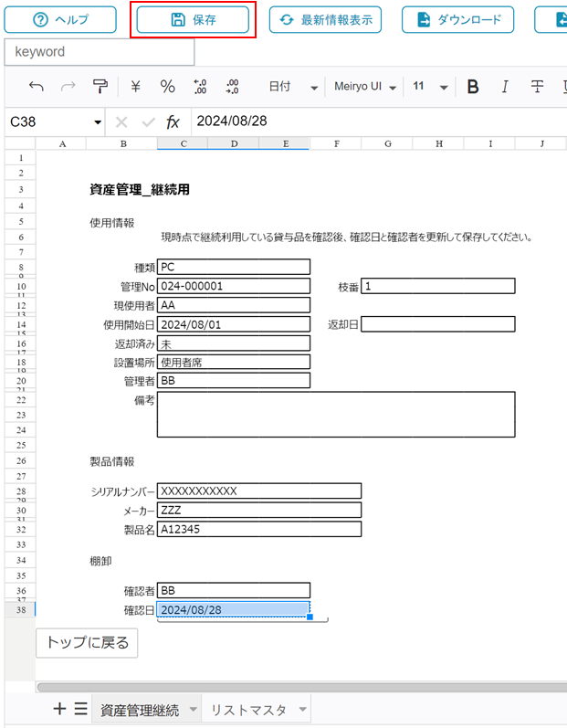This screenshot has width=567, height=728.
Task: Select column header F
Action: [336, 144]
